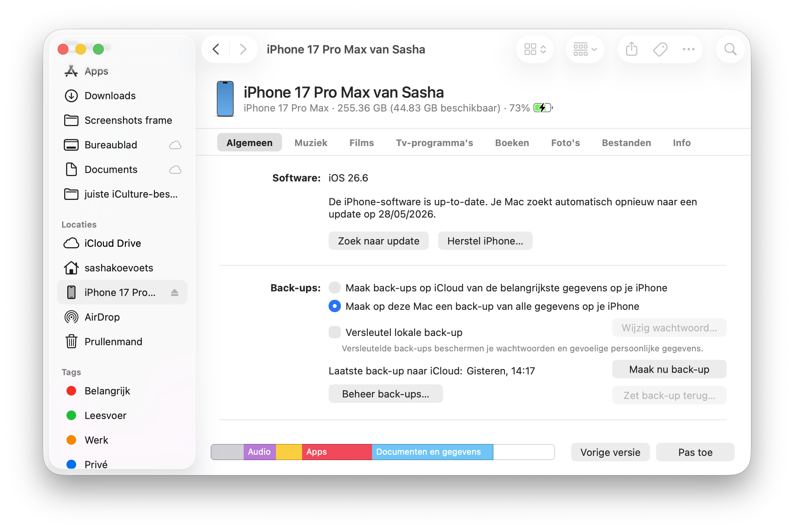
Task: Select back-up op deze Mac radio button
Action: pyautogui.click(x=335, y=306)
